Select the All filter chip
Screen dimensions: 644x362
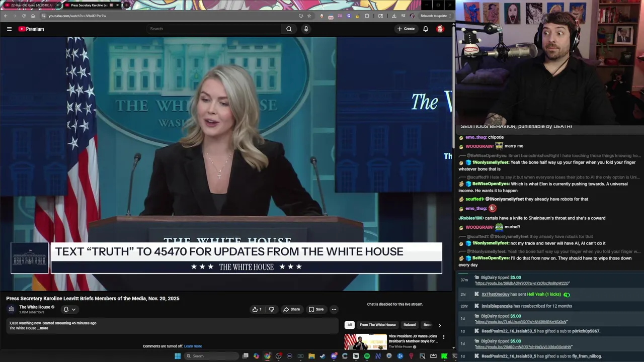[x=349, y=325]
